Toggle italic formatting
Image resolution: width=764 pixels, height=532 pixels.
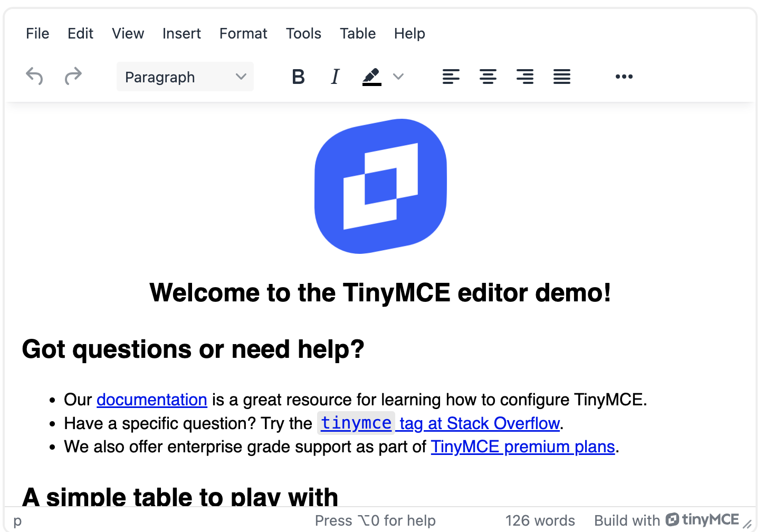[335, 77]
